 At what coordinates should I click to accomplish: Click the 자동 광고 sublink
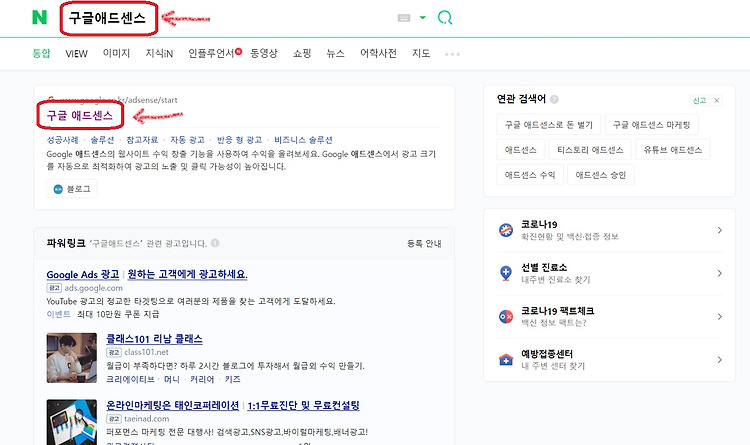tap(187, 140)
